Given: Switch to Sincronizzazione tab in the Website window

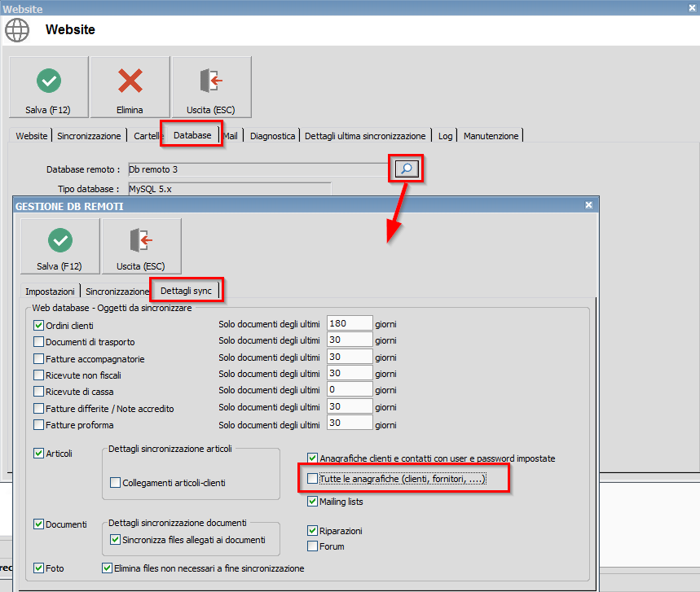Looking at the screenshot, I should [x=89, y=136].
